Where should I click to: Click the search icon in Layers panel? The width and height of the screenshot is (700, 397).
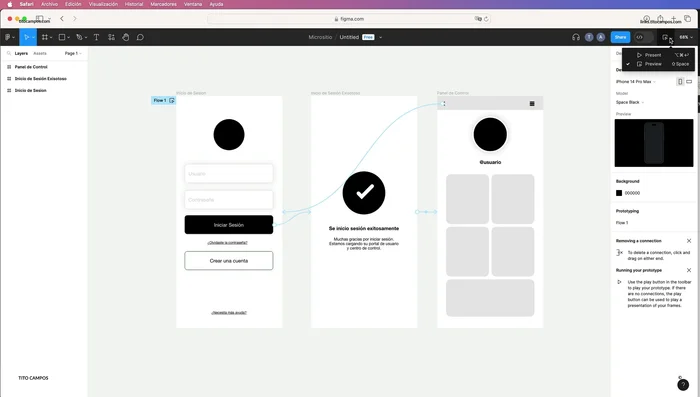pyautogui.click(x=8, y=53)
